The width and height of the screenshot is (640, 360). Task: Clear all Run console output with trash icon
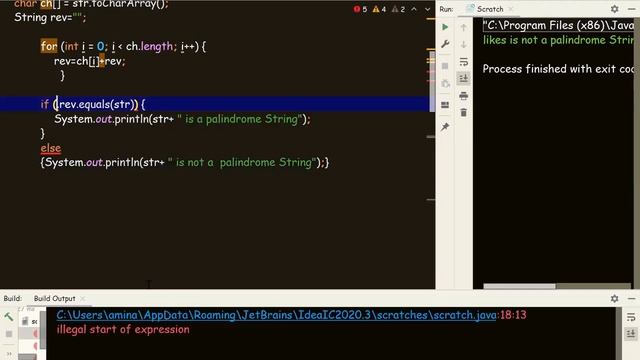(x=463, y=112)
